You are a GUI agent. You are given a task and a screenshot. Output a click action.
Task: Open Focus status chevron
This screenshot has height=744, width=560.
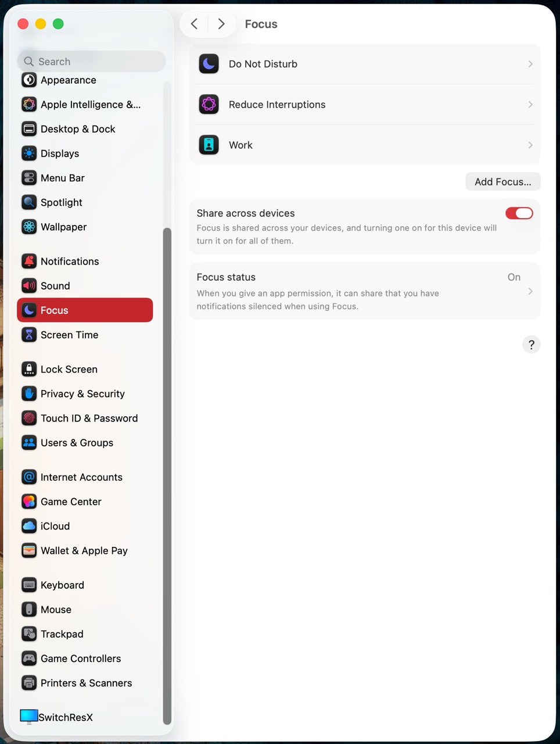pos(530,291)
